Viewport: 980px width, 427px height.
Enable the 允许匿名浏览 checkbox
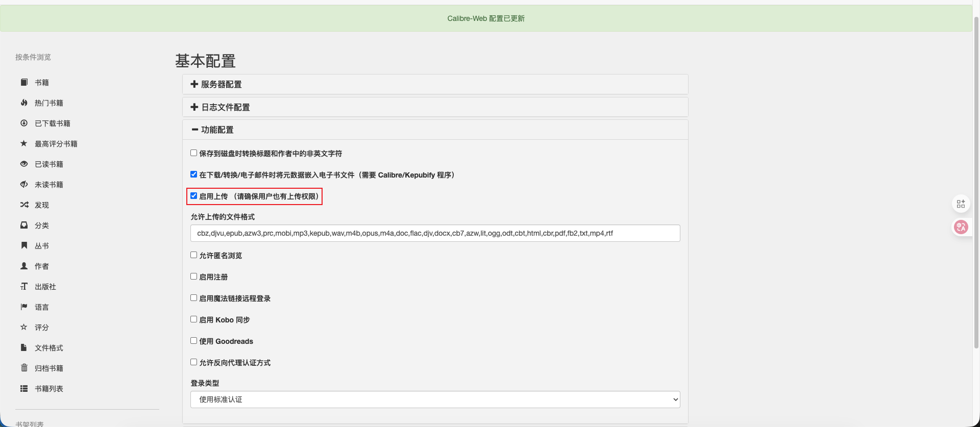tap(194, 255)
